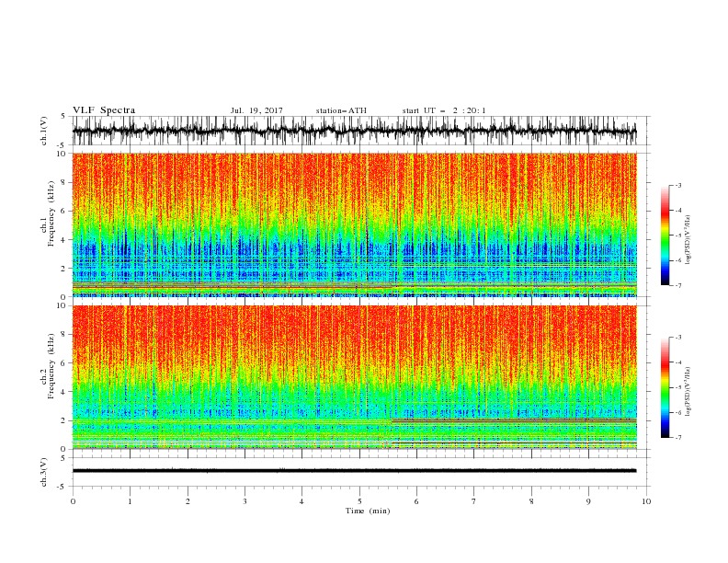This screenshot has height=563, width=728.
Task: Click ch.1 "Frequency (kHz)" axis label
Action: [x=51, y=213]
